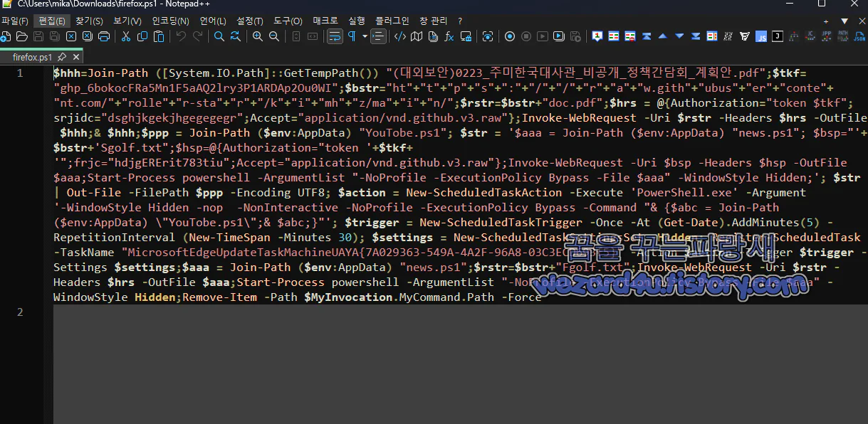This screenshot has width=868, height=424.
Task: Click the Close All documents icon
Action: pos(87,36)
